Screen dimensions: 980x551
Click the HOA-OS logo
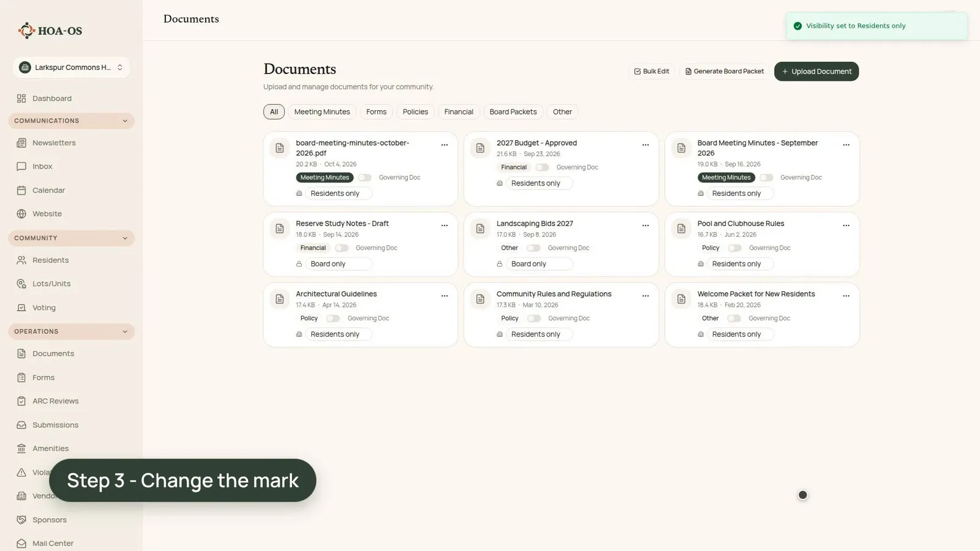50,31
